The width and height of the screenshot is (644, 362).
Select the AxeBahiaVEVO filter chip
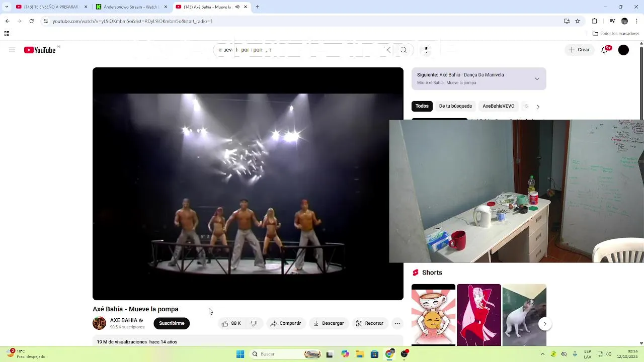[x=498, y=106]
